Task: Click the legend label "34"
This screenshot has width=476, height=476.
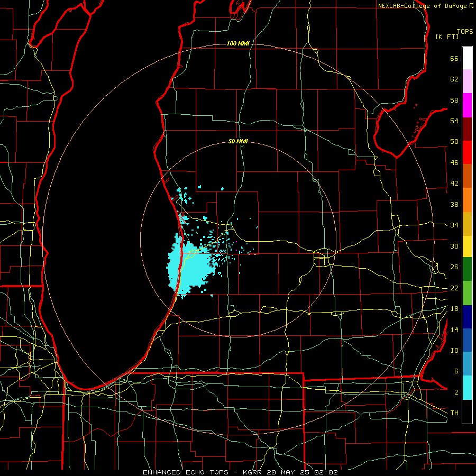Action: [454, 225]
